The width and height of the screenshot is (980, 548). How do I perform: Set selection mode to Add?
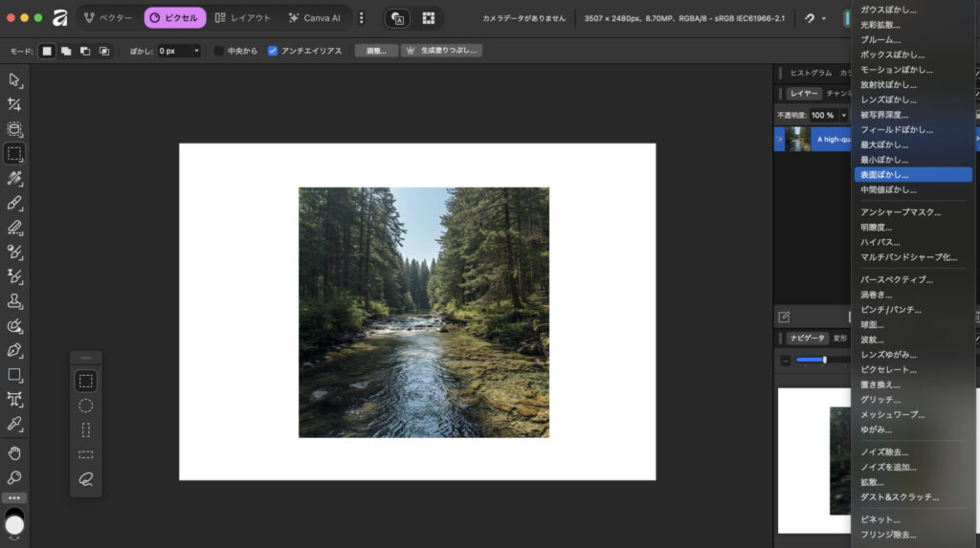[66, 51]
